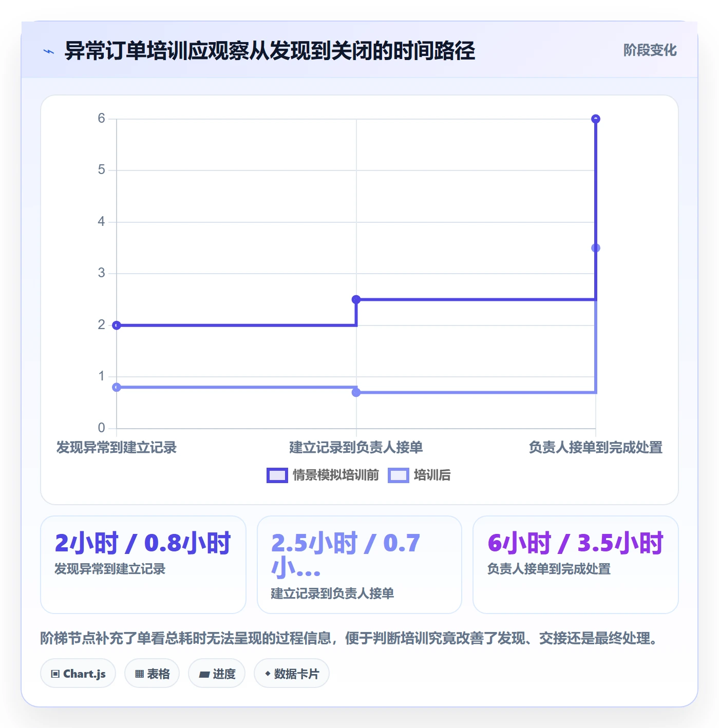Click the Chart.js tag chip
Image resolution: width=719 pixels, height=728 pixels.
pos(78,674)
